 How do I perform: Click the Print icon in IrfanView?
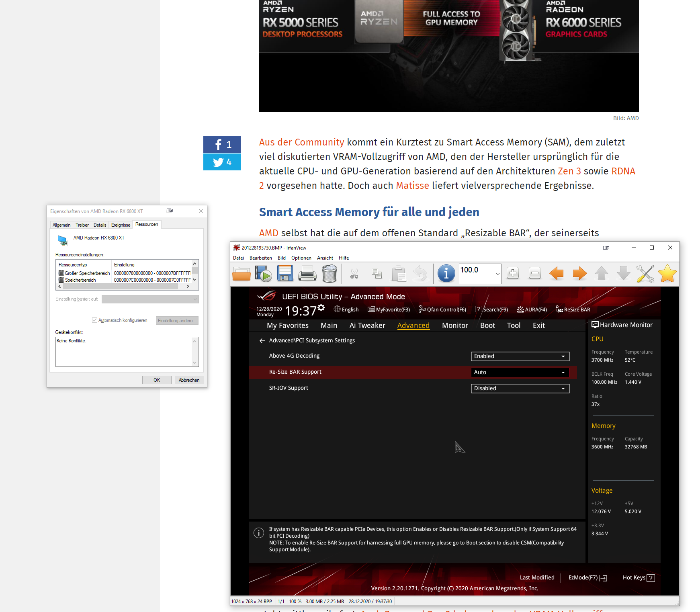(x=307, y=274)
